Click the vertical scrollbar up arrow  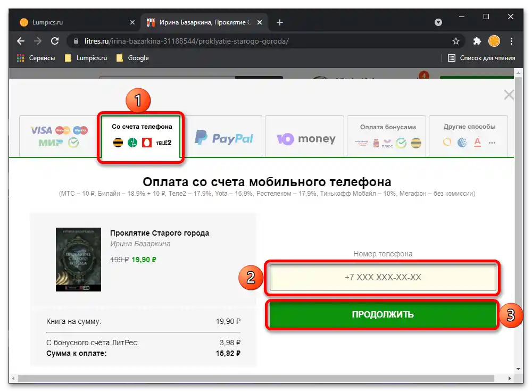pos(518,72)
